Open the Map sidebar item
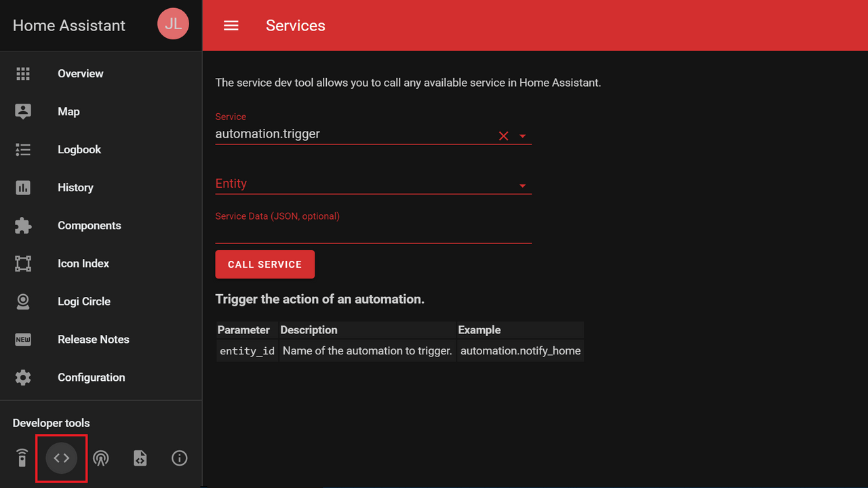The image size is (868, 488). point(101,112)
